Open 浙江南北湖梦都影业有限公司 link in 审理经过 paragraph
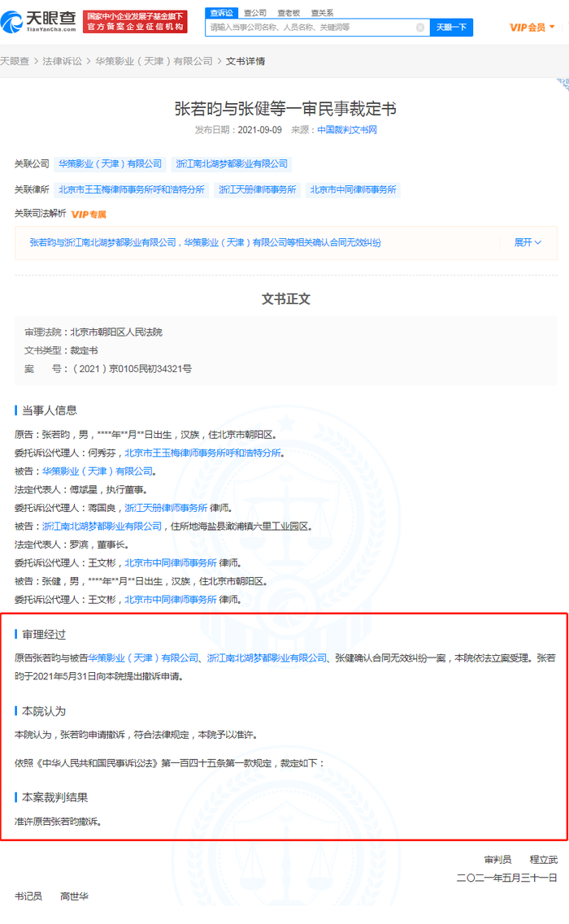This screenshot has height=924, width=569. (x=267, y=657)
